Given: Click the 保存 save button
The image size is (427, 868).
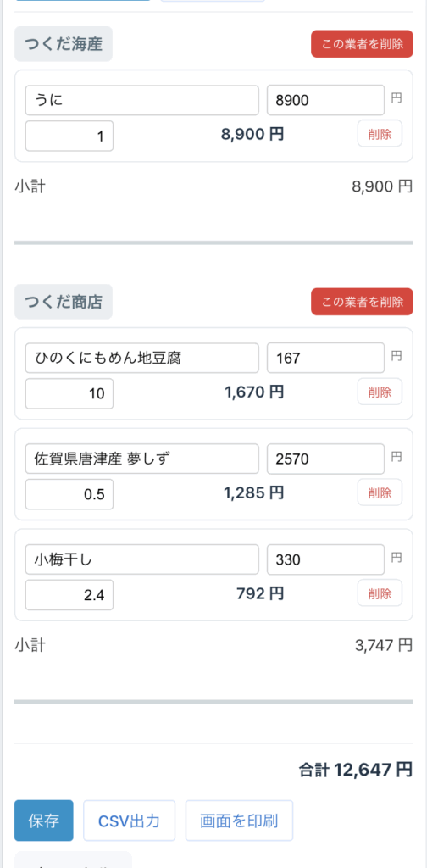Looking at the screenshot, I should [x=44, y=821].
